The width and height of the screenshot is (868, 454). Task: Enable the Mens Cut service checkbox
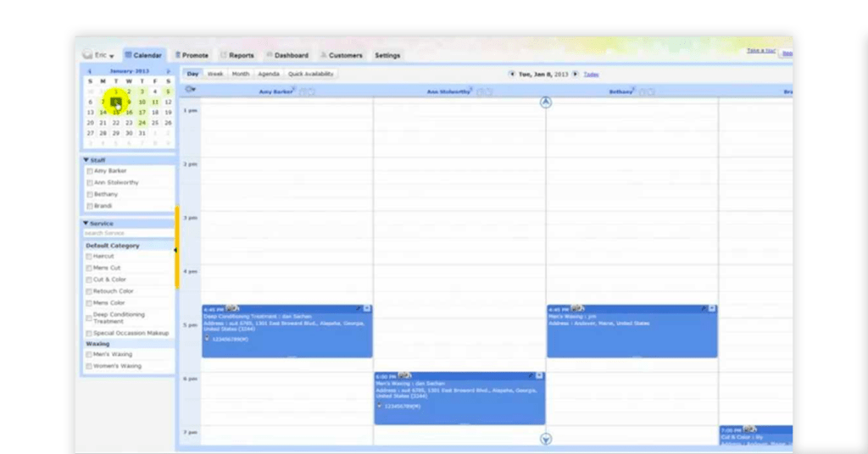point(88,269)
